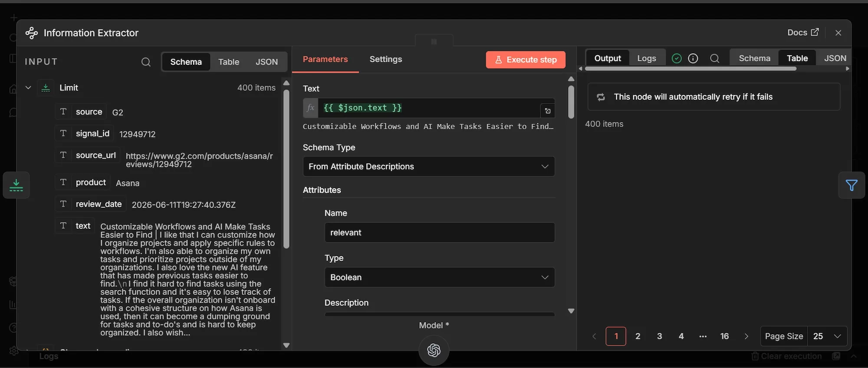This screenshot has width=868, height=368.
Task: Toggle the fx expression mode icon
Action: click(311, 108)
